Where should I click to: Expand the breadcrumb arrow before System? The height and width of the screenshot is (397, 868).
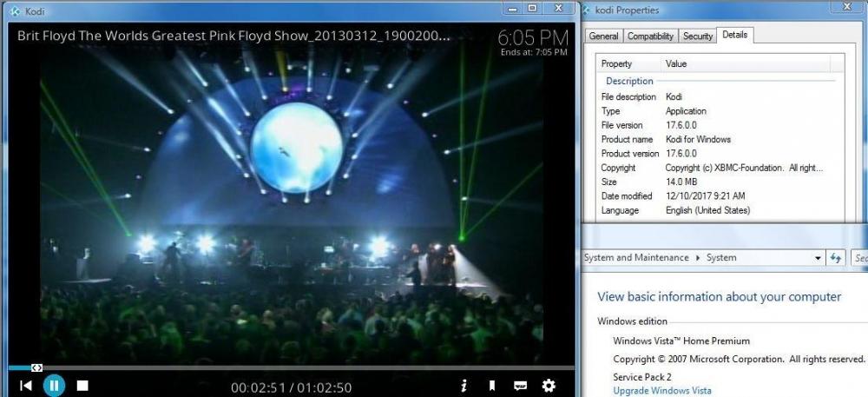coord(698,258)
